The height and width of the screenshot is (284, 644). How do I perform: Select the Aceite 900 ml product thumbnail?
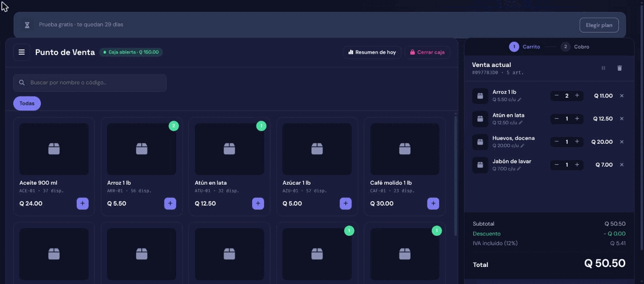(54, 149)
